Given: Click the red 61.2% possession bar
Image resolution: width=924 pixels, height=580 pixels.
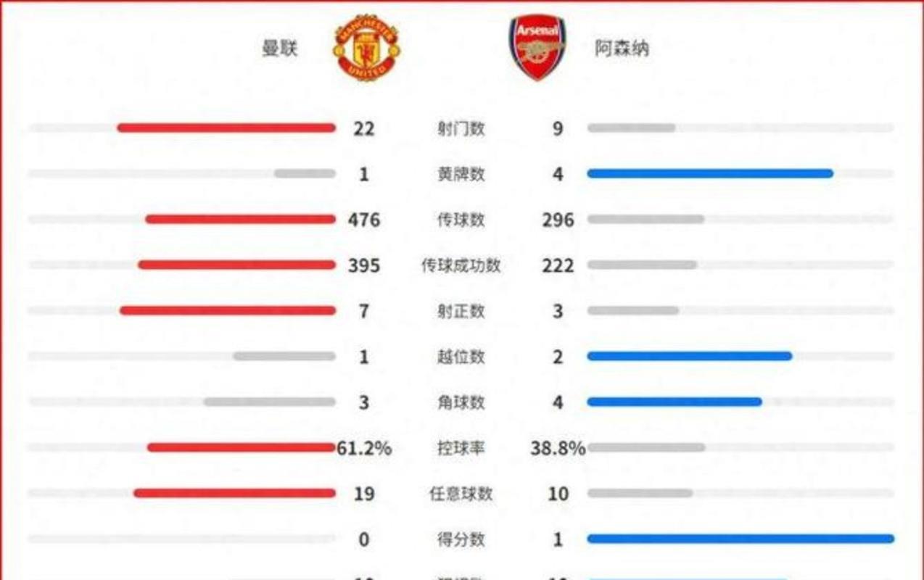Looking at the screenshot, I should (241, 447).
